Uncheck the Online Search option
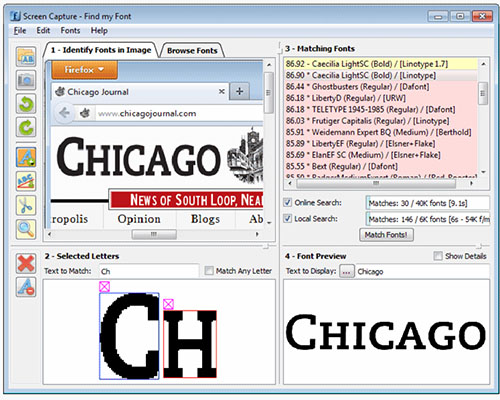Viewport: 500px width, 400px height. point(287,202)
